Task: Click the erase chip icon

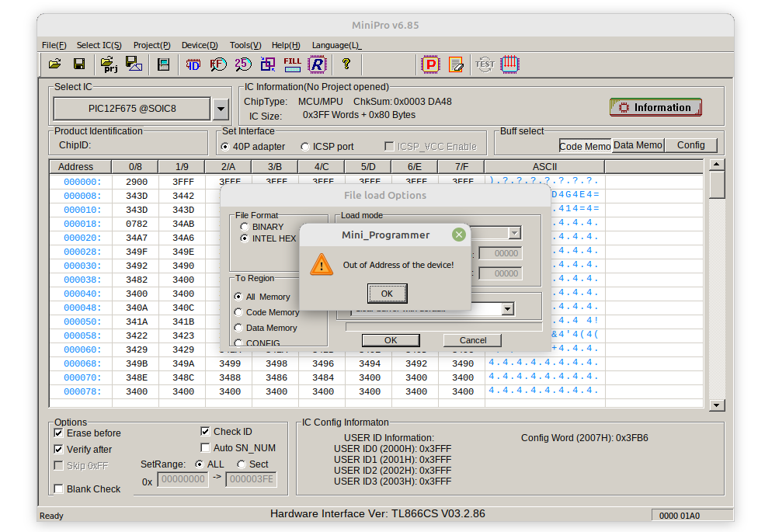Action: point(455,64)
